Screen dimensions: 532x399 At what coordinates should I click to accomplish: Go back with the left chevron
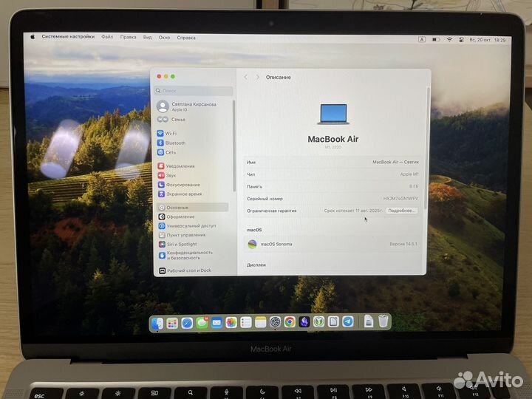[x=246, y=78]
